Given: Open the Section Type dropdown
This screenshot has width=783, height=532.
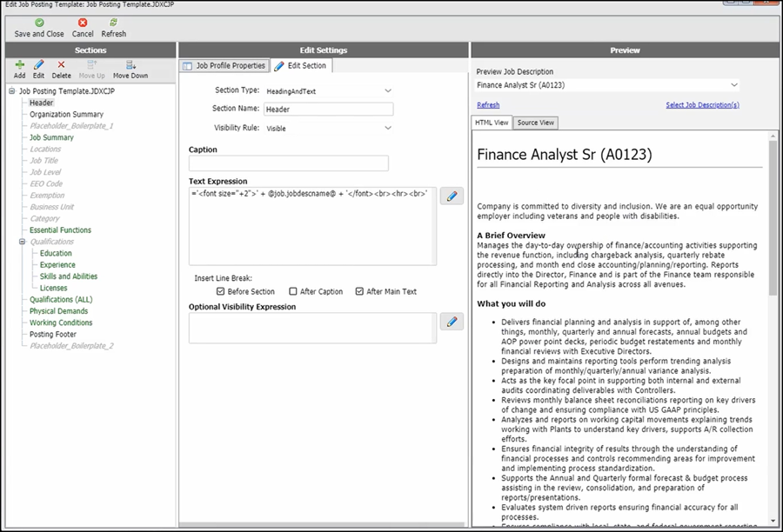Looking at the screenshot, I should coord(388,90).
